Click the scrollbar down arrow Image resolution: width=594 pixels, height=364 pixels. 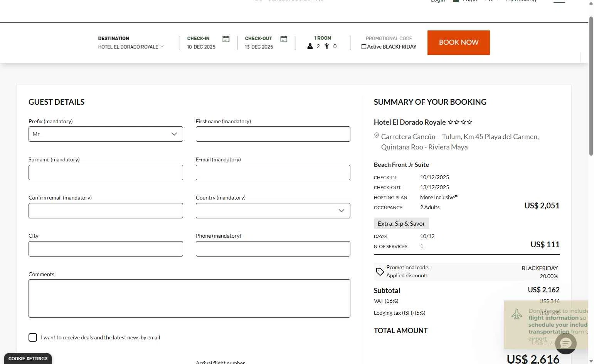coord(591,361)
